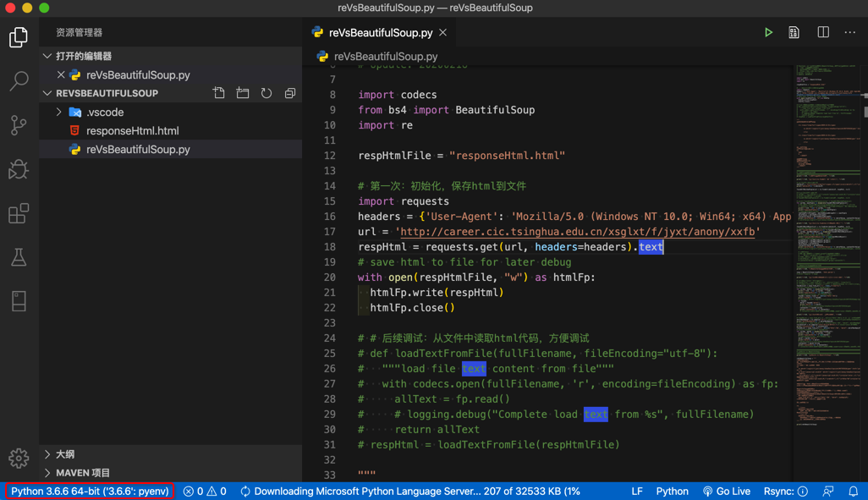Image resolution: width=868 pixels, height=500 pixels.
Task: Click highlighted text word on line 18
Action: 651,247
